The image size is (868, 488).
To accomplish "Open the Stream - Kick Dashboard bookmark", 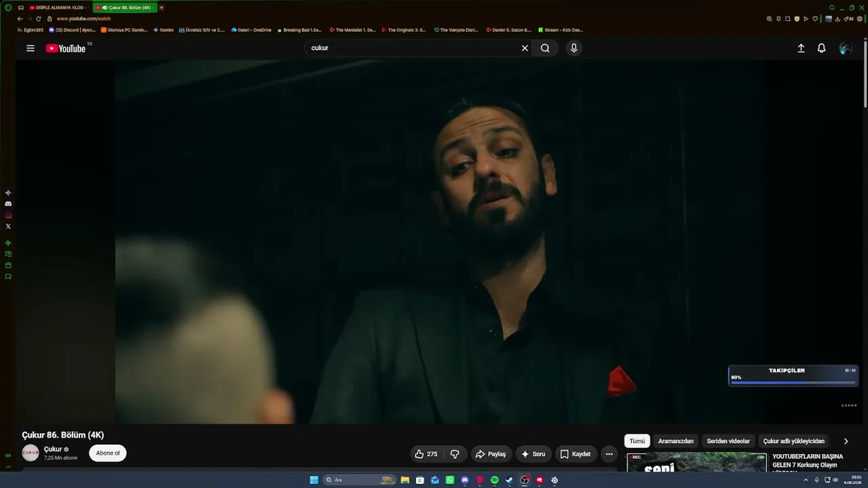I will (561, 30).
